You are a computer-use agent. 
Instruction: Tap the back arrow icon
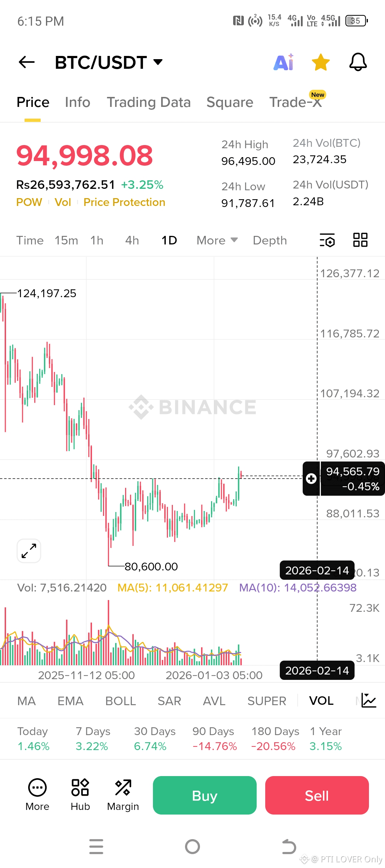27,62
